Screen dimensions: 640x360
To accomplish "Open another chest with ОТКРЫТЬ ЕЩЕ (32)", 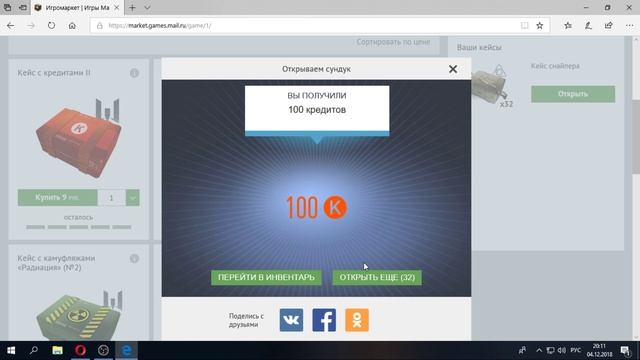I will [377, 278].
